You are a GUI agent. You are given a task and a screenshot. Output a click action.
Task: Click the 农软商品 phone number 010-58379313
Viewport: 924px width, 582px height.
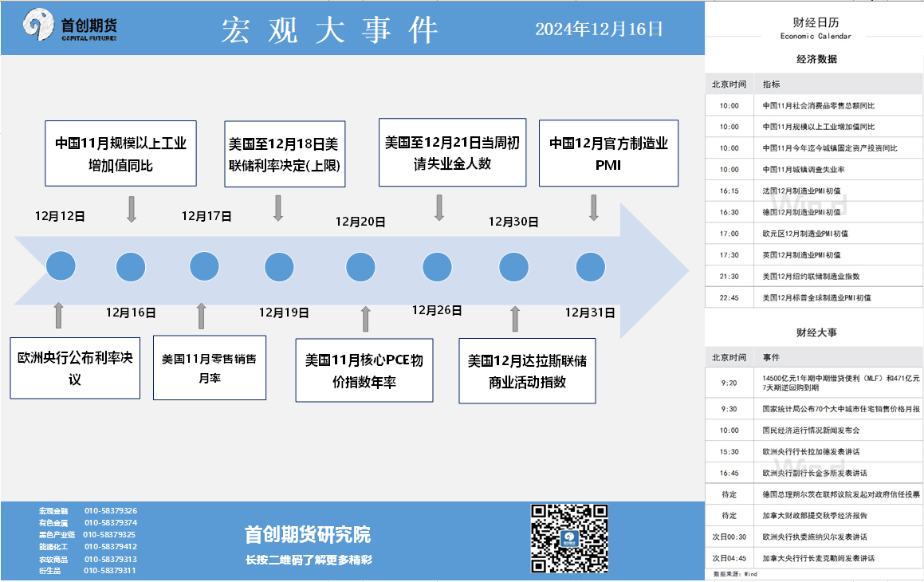pyautogui.click(x=111, y=559)
